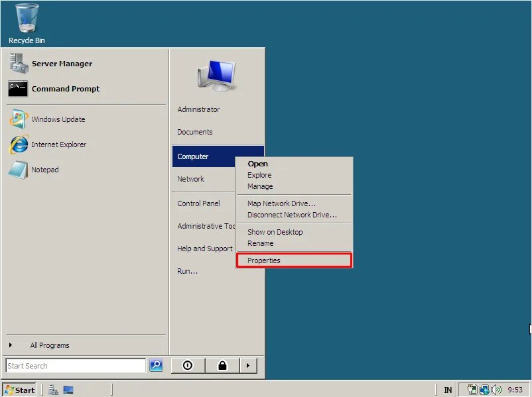Select Manage in the context menu
Image resolution: width=532 pixels, height=397 pixels.
(260, 186)
